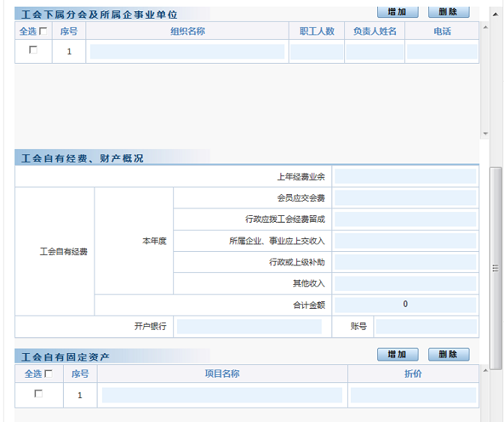Click the 序号 header in 下属分会 table
504x422 pixels.
pyautogui.click(x=69, y=31)
